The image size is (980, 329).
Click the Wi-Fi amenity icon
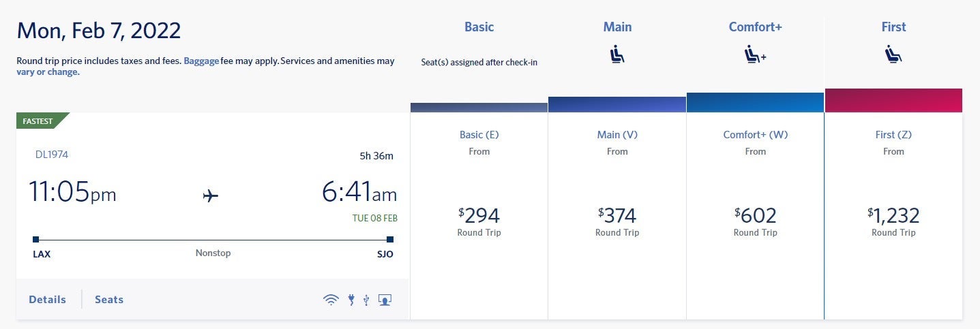pyautogui.click(x=331, y=300)
